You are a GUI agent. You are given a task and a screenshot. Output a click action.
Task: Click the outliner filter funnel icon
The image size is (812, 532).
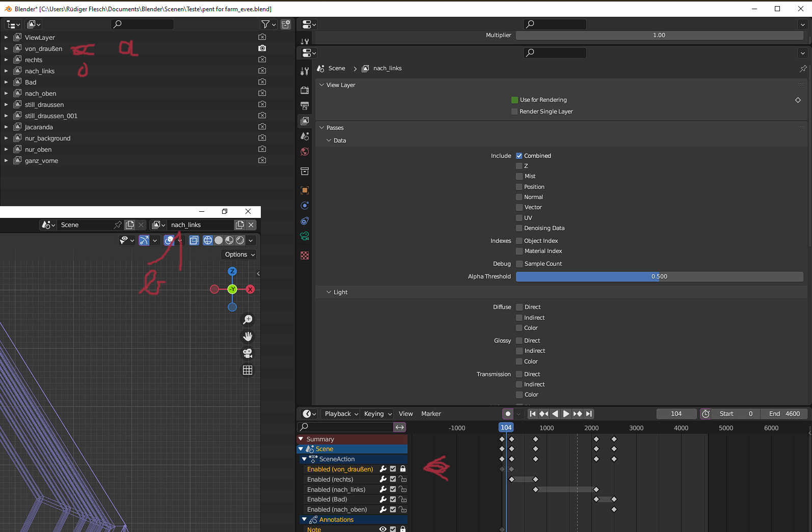click(x=265, y=24)
